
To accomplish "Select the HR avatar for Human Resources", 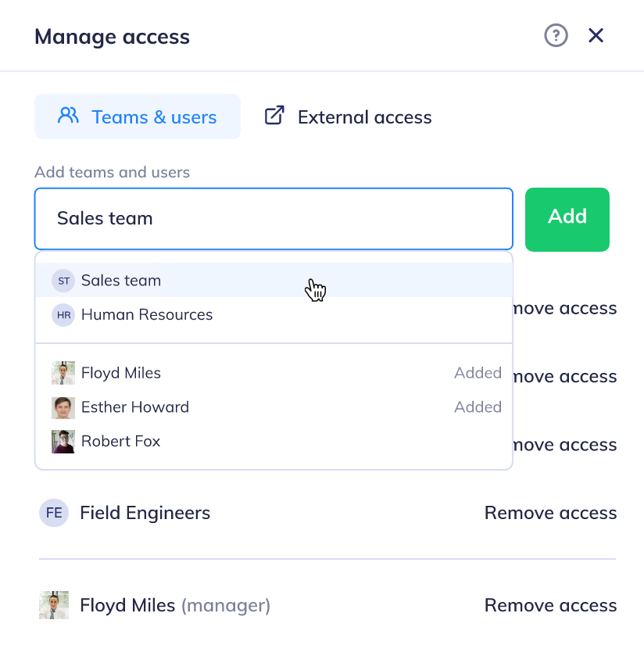I will point(63,315).
